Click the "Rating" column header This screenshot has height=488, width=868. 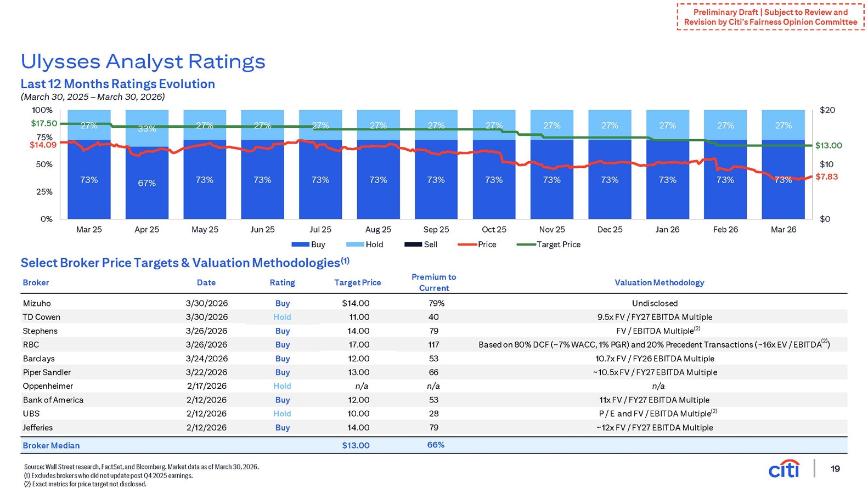[x=282, y=282]
